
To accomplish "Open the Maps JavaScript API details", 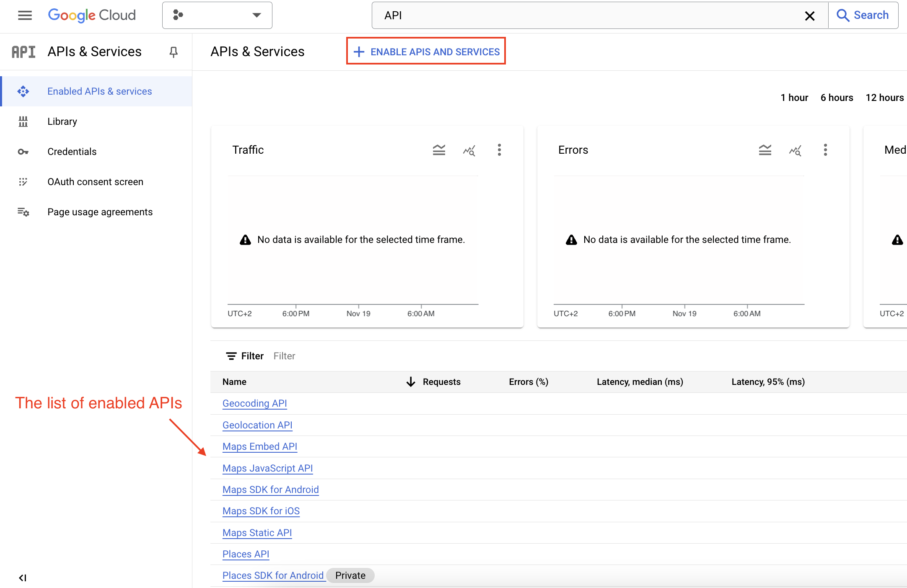I will click(267, 468).
